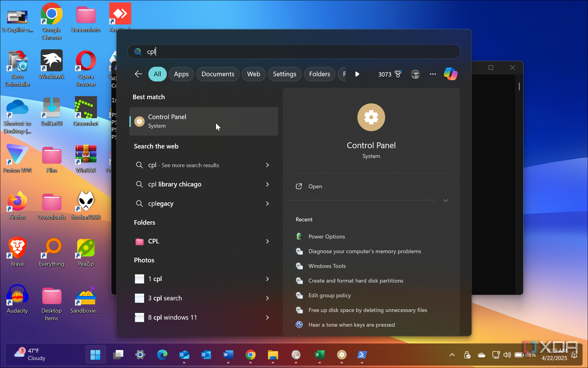This screenshot has width=588, height=368.
Task: Show more filter tabs with play arrow
Action: point(357,74)
